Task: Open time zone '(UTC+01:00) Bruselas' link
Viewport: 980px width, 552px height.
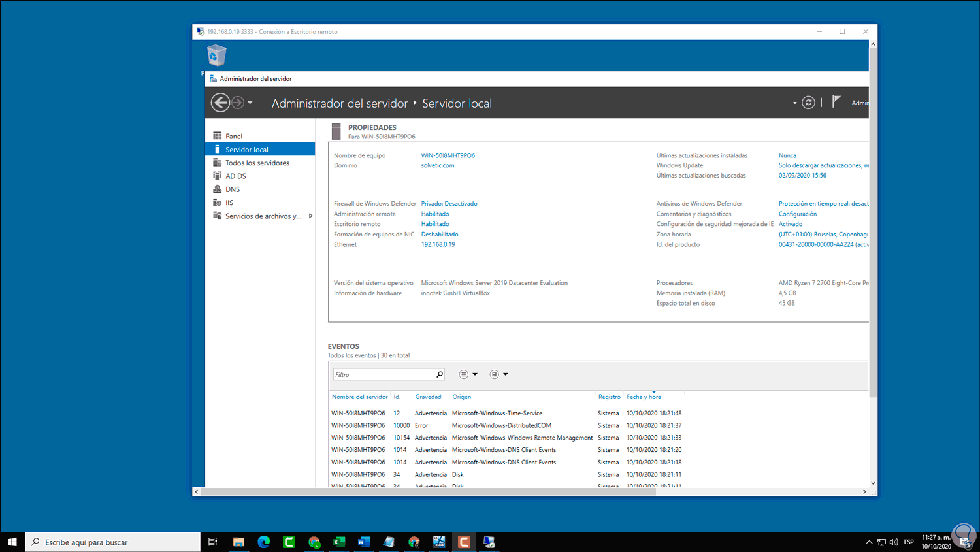Action: tap(824, 235)
